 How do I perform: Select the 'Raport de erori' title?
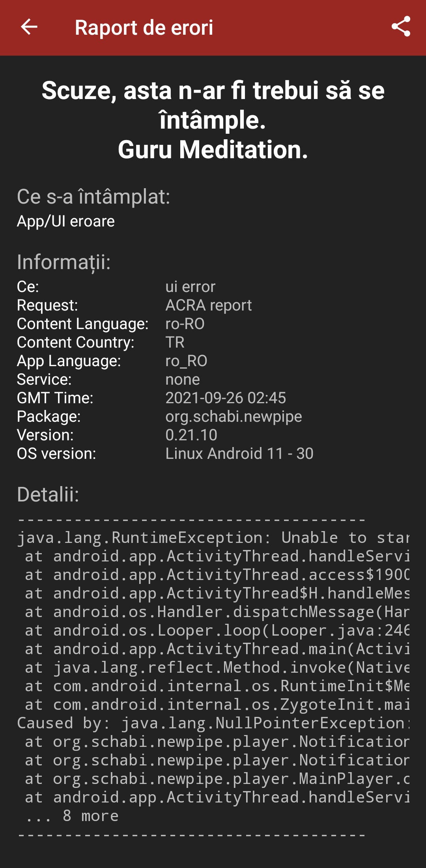pos(144,28)
